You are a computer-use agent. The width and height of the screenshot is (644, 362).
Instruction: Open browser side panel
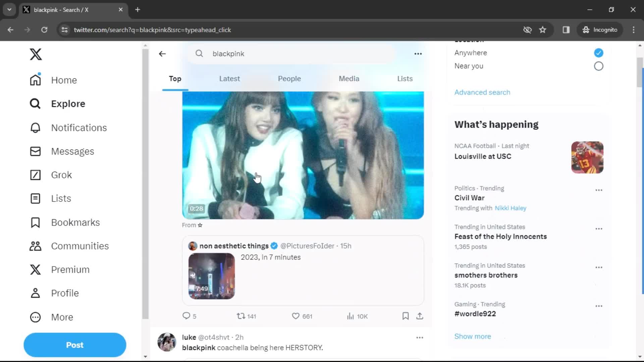pos(566,30)
